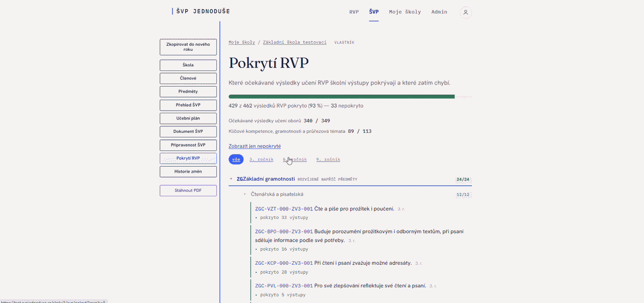Image resolution: width=644 pixels, height=303 pixels.
Task: Collapse the Čtenářská a pisatelská subsection
Action: [x=245, y=194]
